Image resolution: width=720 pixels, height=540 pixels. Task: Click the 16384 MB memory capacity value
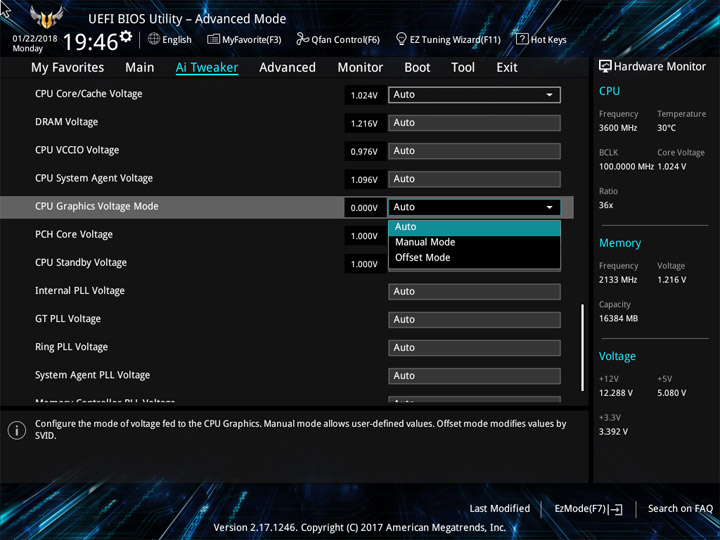619,318
